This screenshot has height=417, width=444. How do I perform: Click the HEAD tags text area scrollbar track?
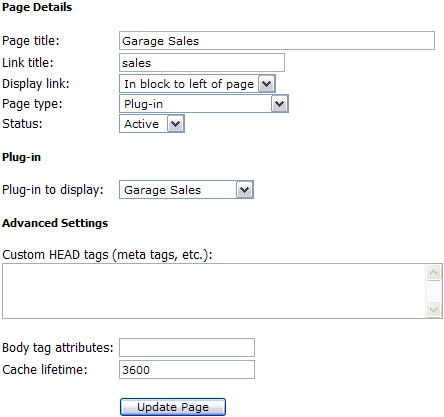(434, 291)
